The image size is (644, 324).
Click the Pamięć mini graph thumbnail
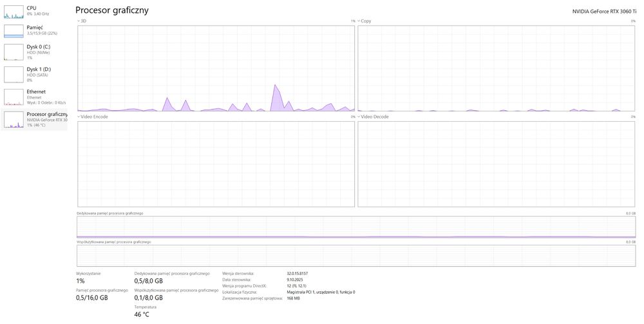14,31
